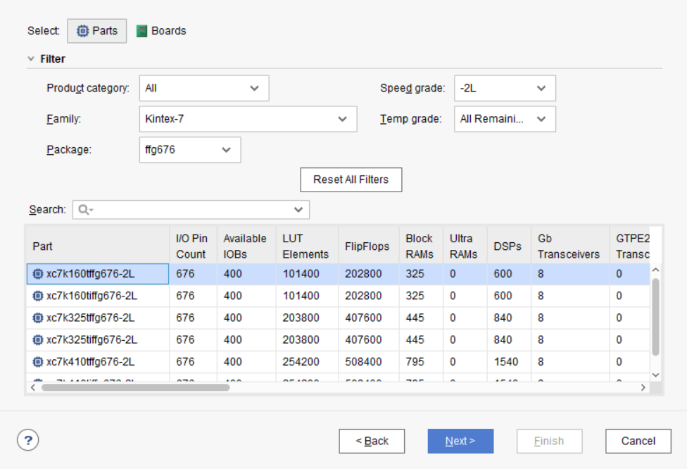The image size is (688, 470).
Task: Click in the Search parts field
Action: point(190,209)
